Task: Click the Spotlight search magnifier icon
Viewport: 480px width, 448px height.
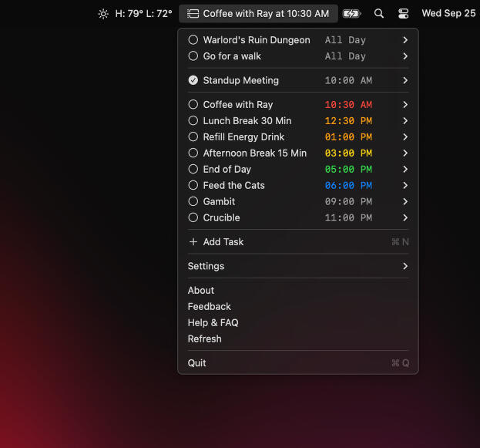Action: tap(378, 14)
